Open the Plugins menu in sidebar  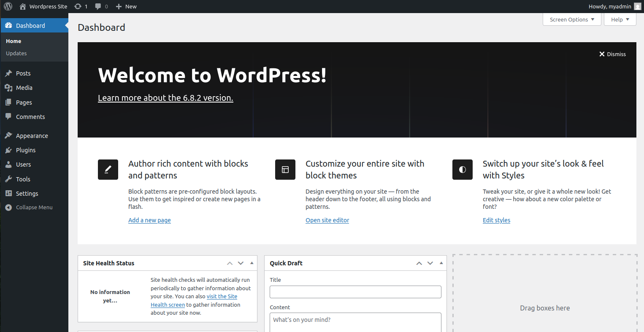point(26,150)
